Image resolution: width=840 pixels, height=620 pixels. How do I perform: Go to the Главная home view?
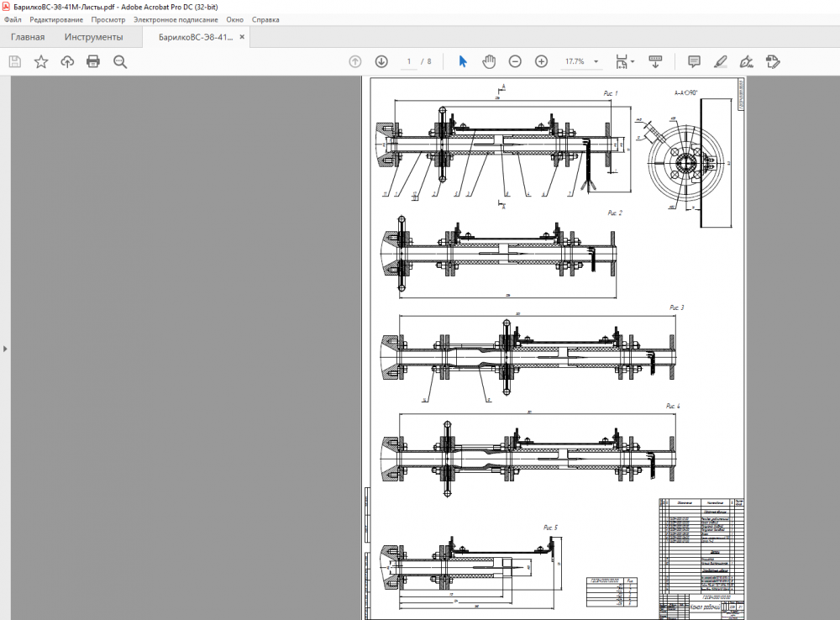click(x=28, y=37)
